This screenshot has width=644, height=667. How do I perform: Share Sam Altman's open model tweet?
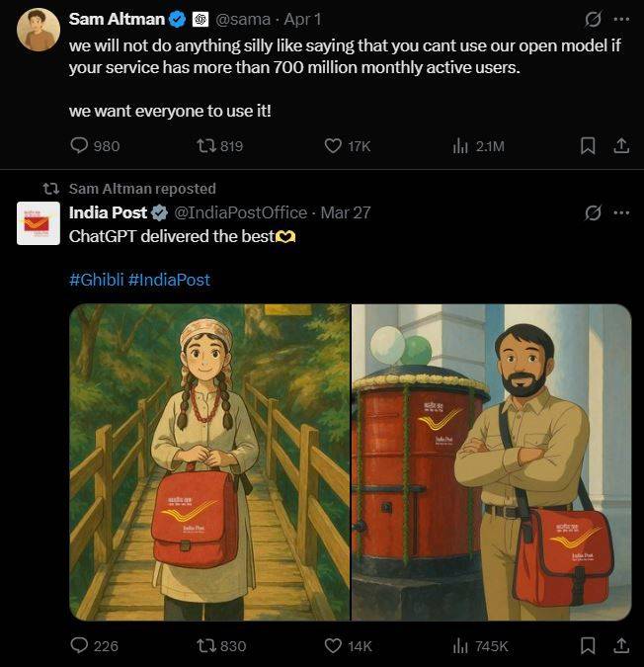(x=621, y=146)
